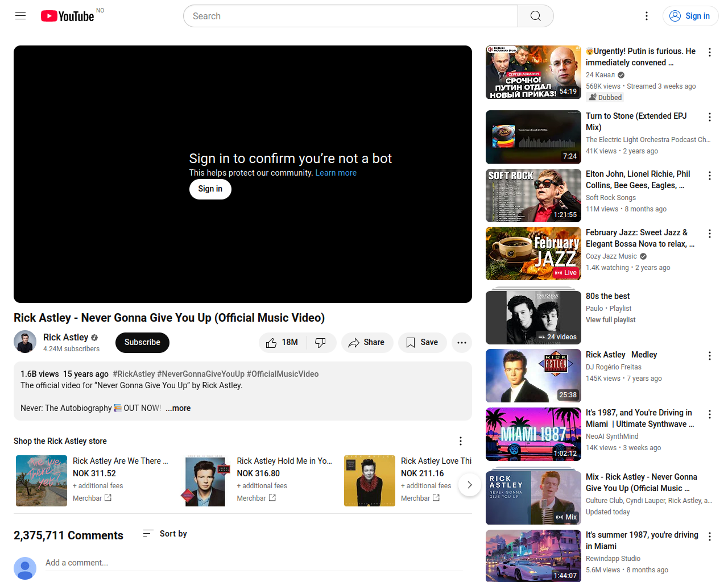This screenshot has width=728, height=582.
Task: Open options for summer 1987 Miami video
Action: 710,537
